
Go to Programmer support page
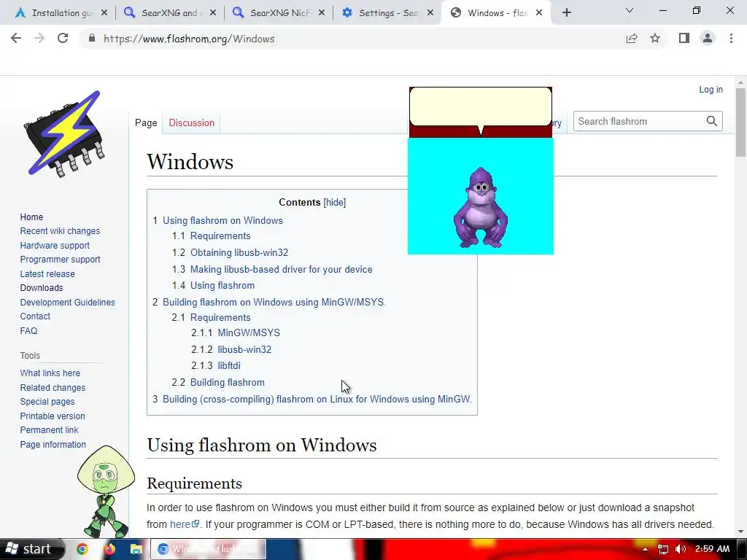(x=60, y=260)
